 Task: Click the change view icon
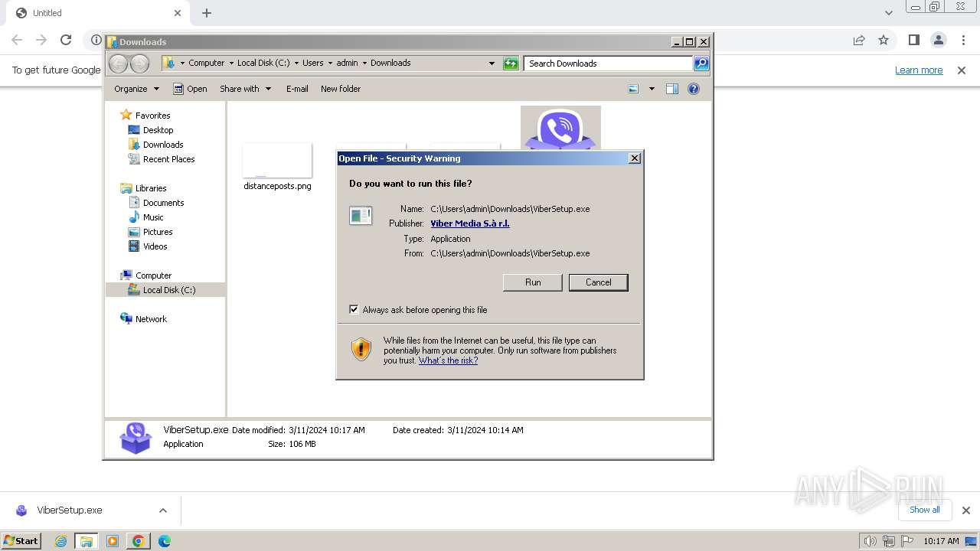click(x=633, y=89)
